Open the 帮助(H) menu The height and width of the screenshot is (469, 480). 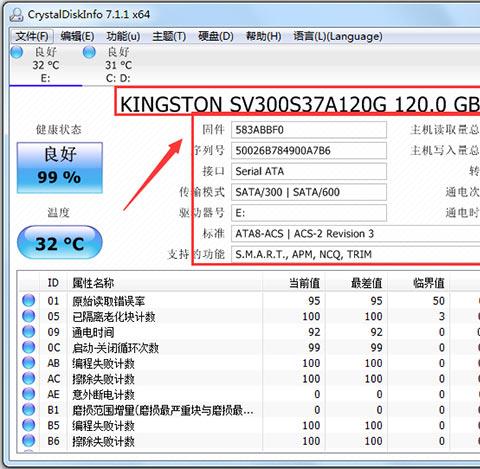(x=263, y=36)
